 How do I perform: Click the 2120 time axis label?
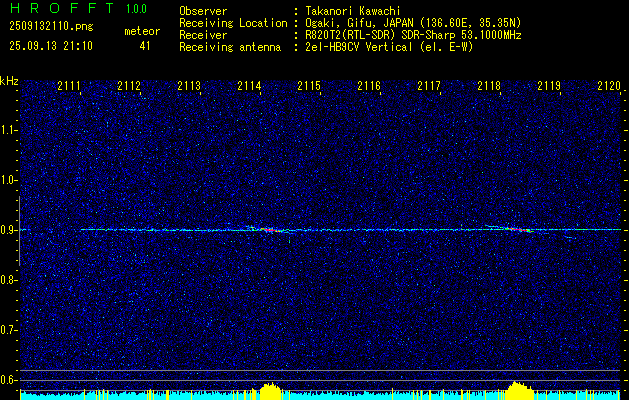[x=609, y=86]
